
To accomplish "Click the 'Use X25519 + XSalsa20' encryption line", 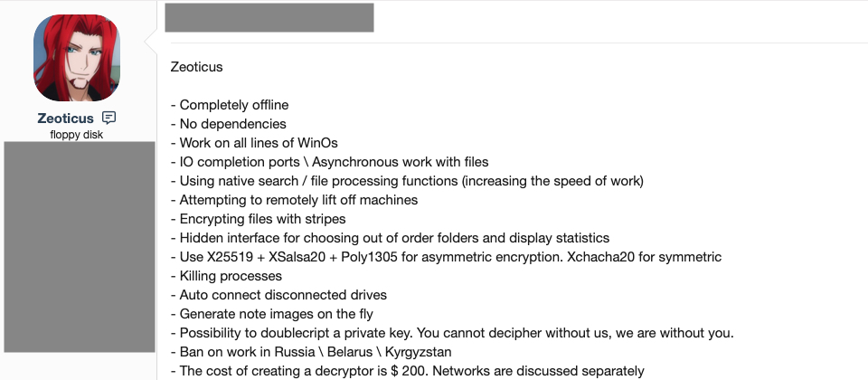I will [x=446, y=256].
